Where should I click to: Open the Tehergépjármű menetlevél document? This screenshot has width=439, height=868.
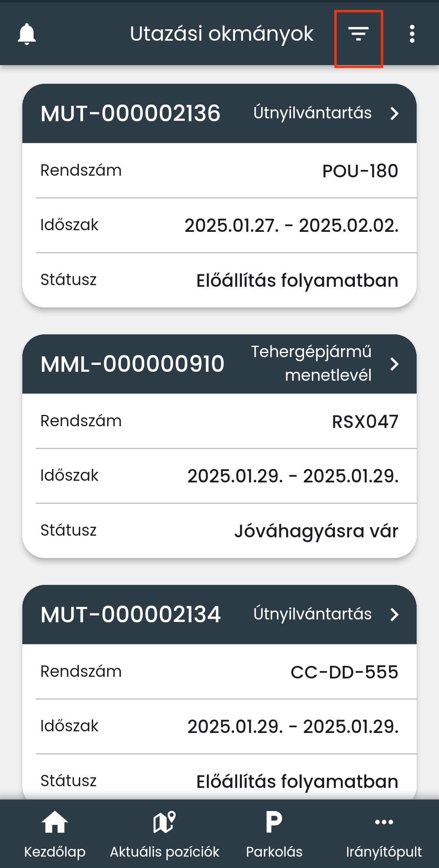(x=311, y=363)
